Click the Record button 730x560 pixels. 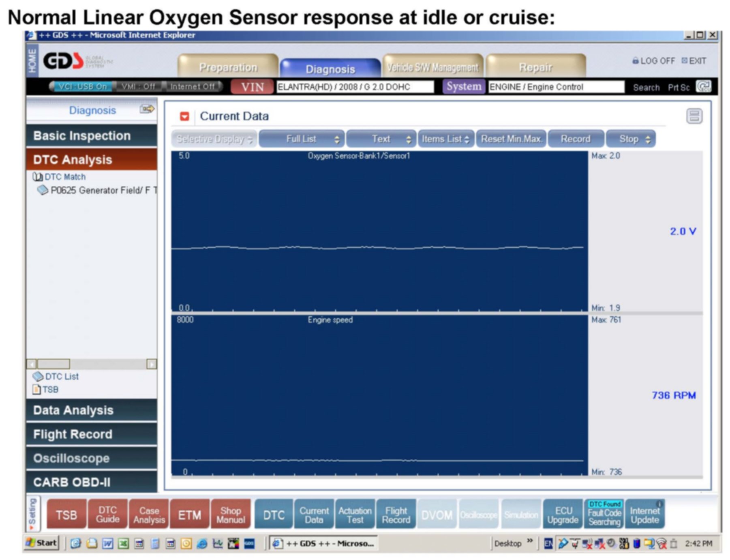point(575,139)
